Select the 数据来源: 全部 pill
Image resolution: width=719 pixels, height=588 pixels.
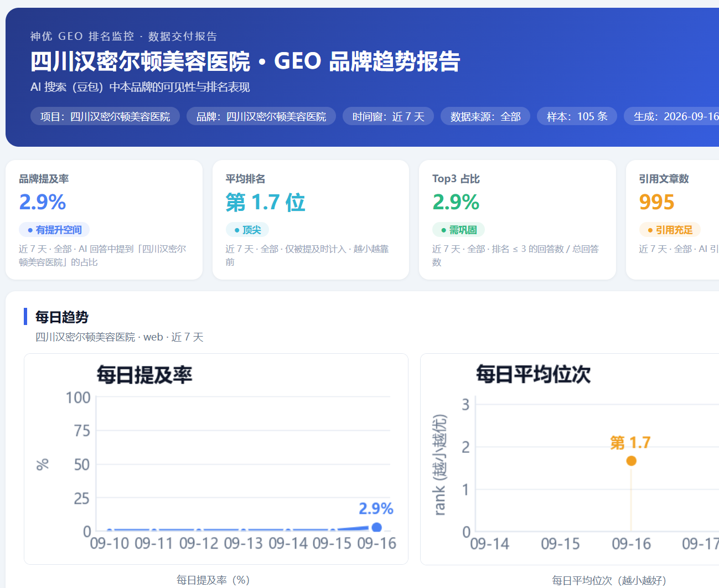(x=485, y=116)
